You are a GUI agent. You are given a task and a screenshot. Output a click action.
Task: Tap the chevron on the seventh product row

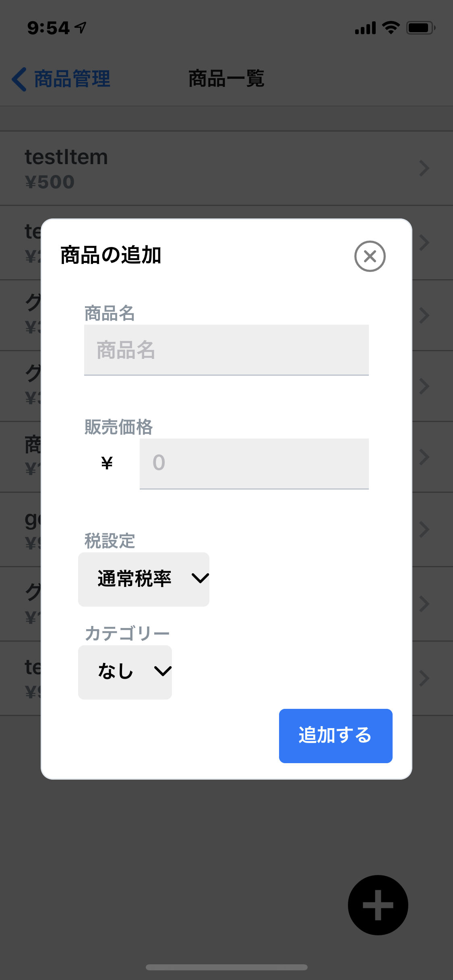tap(424, 604)
